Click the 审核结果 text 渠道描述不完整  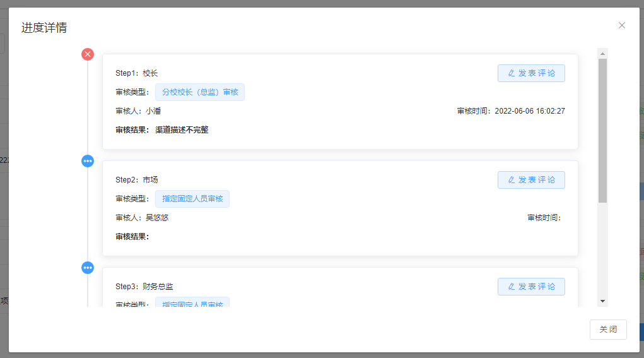tap(182, 130)
